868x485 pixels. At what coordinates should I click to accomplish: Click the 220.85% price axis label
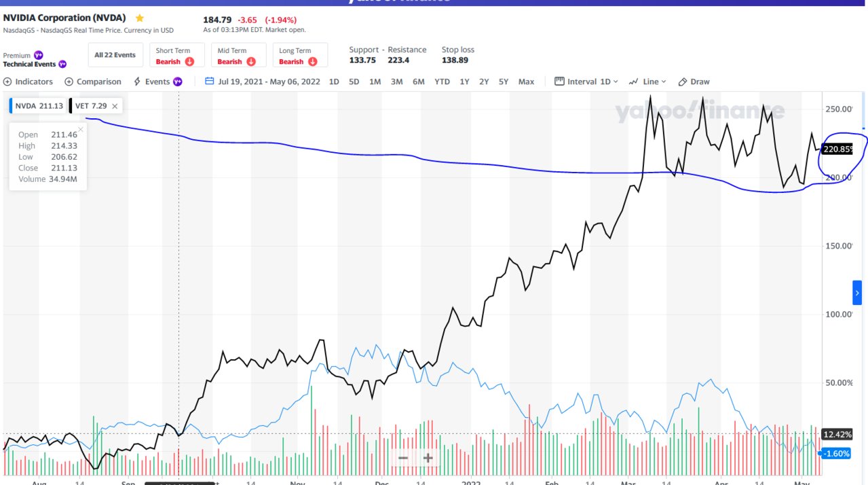(837, 149)
